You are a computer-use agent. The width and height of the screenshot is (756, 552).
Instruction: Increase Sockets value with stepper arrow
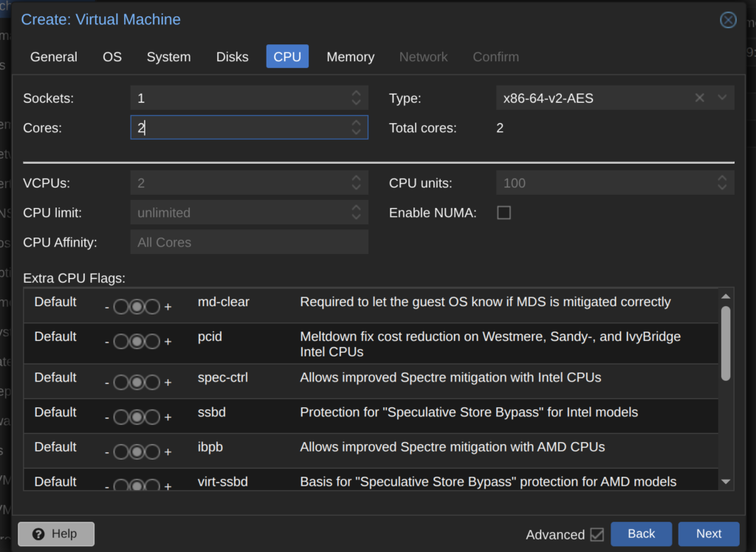pyautogui.click(x=356, y=94)
